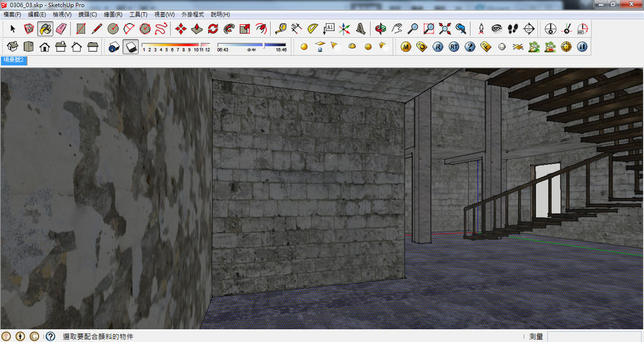This screenshot has width=644, height=342.
Task: Select the Circle drawing tool
Action: tap(113, 29)
